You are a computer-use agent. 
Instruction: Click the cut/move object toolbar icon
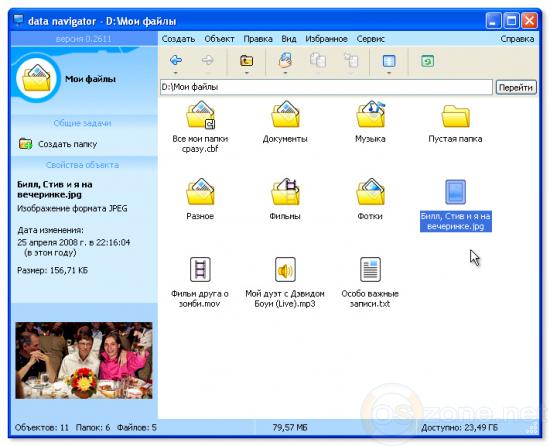click(x=285, y=60)
